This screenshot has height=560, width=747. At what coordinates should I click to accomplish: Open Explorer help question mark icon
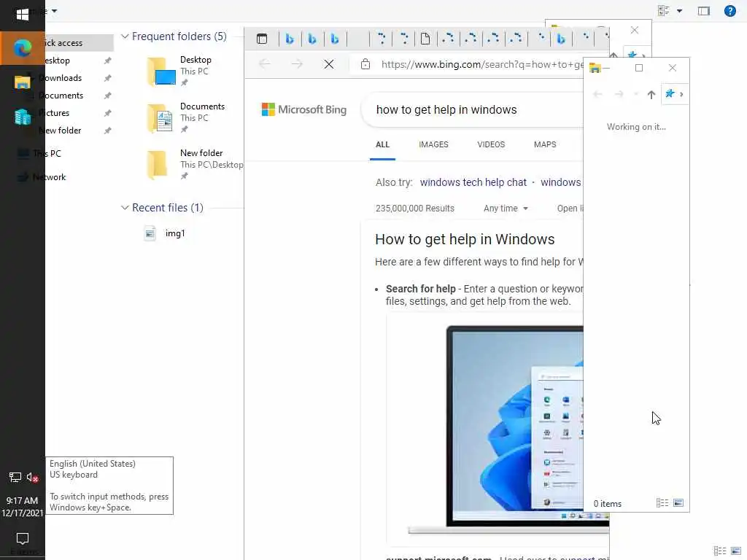click(x=729, y=10)
